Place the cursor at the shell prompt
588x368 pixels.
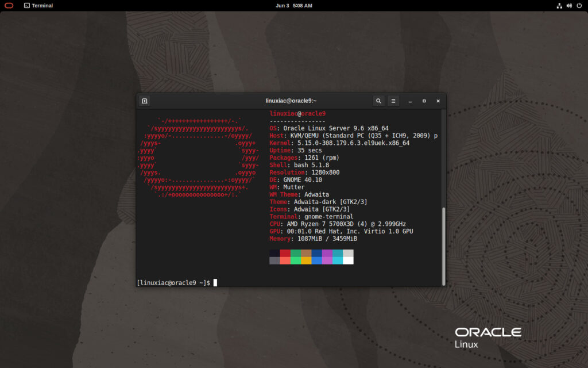pos(216,282)
